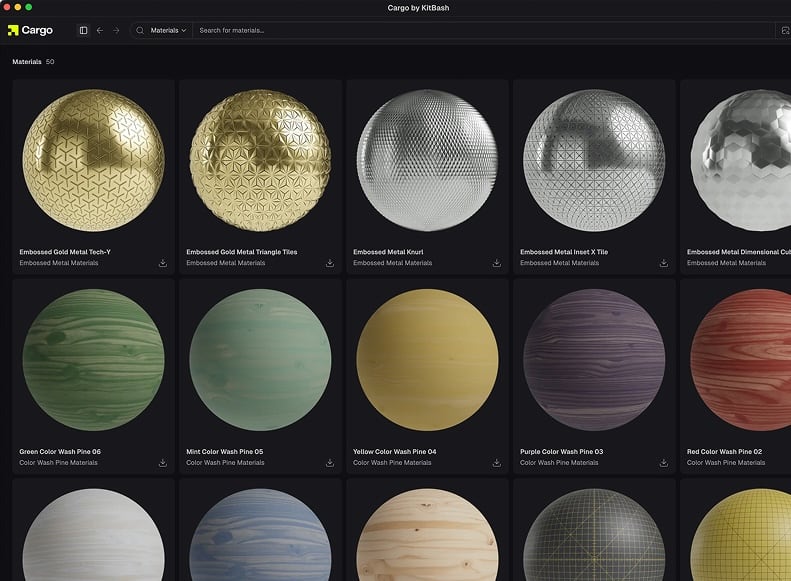
Task: Toggle the sidebar panel icon
Action: 83,30
